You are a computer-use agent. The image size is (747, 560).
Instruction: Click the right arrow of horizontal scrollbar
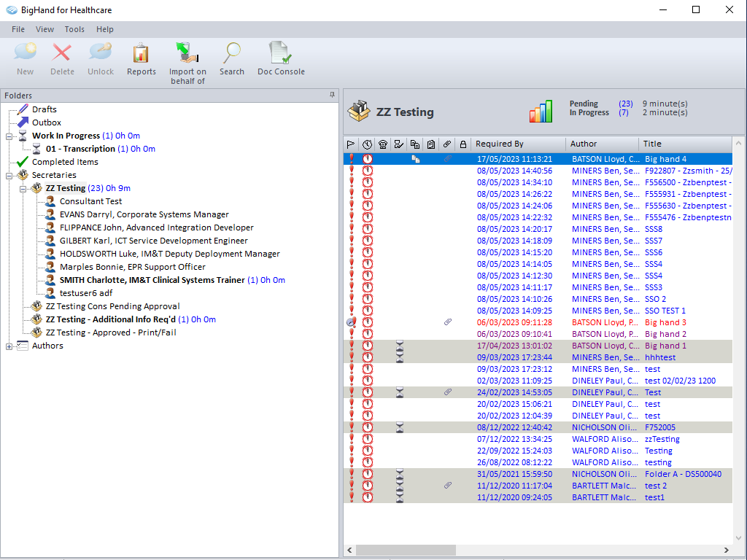727,550
